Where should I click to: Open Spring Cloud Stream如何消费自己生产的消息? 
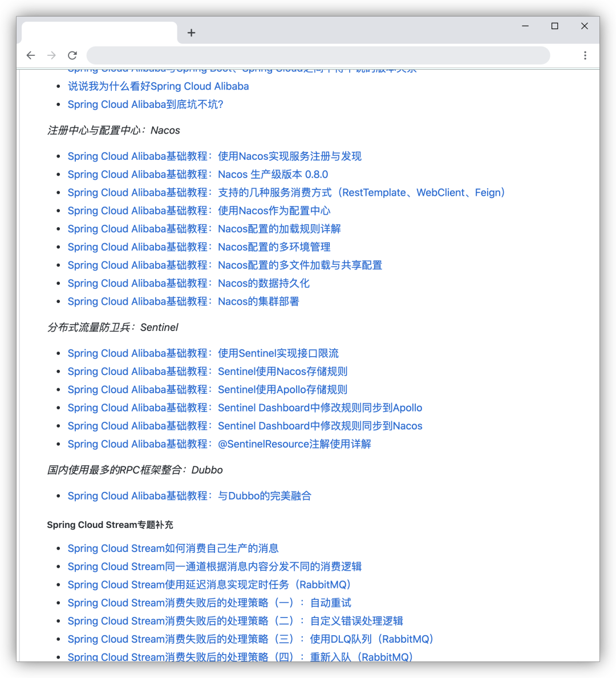[x=173, y=548]
